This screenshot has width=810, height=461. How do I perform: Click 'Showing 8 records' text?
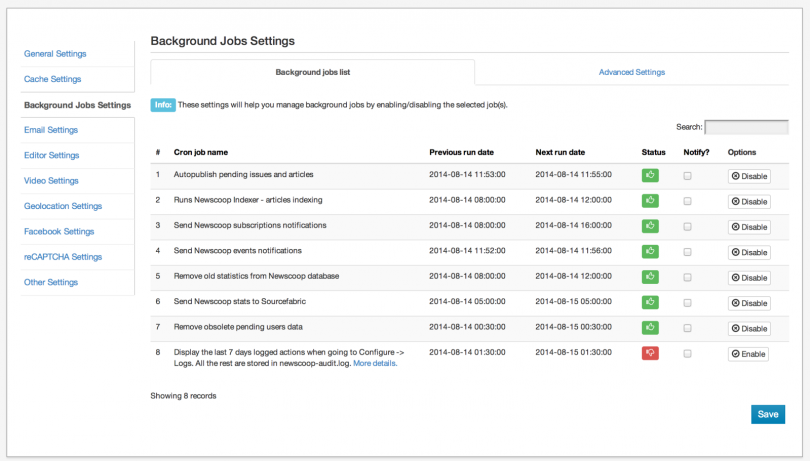(x=183, y=396)
